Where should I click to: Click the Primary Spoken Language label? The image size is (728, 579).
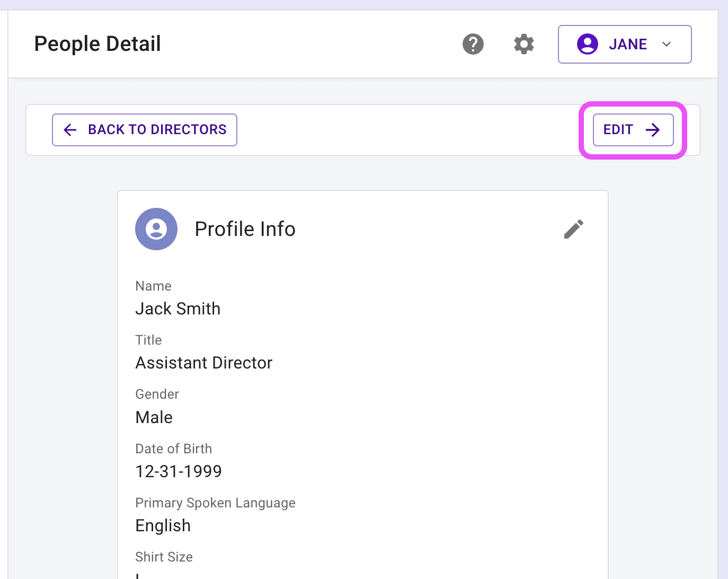[216, 503]
